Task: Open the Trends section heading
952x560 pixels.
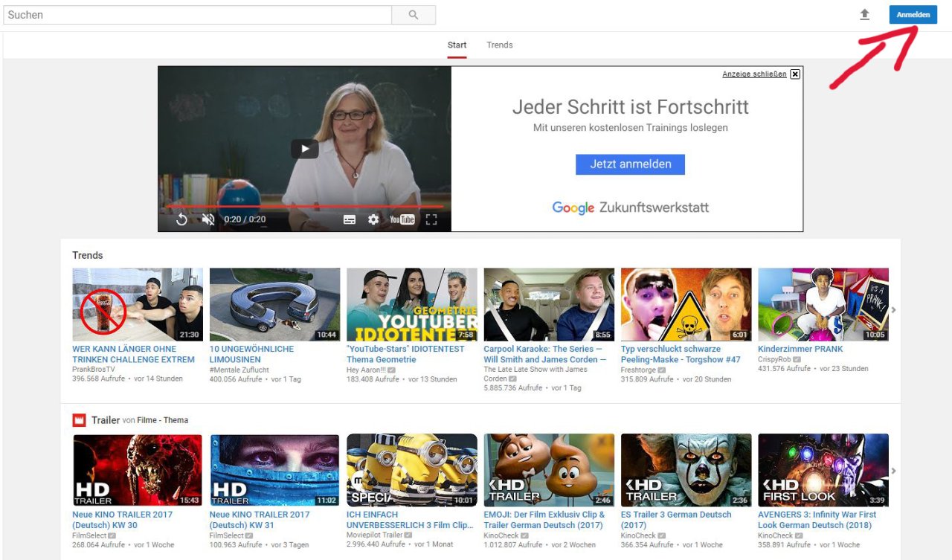Action: coord(88,255)
